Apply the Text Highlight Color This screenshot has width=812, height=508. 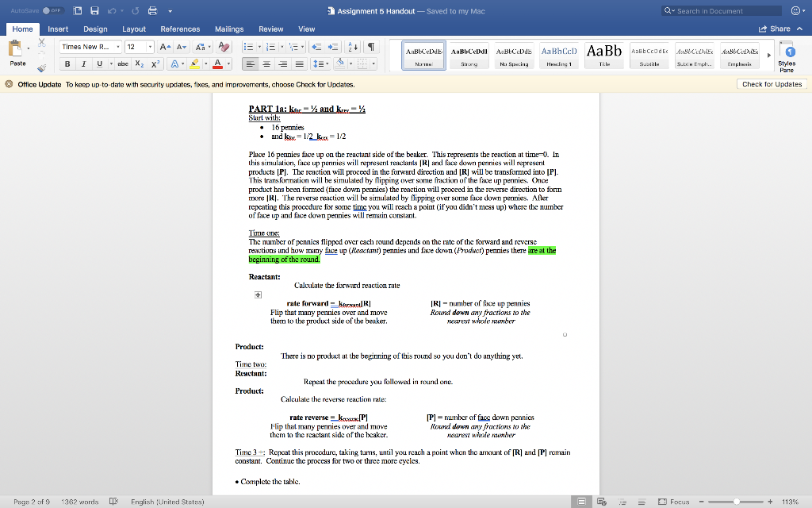point(195,63)
